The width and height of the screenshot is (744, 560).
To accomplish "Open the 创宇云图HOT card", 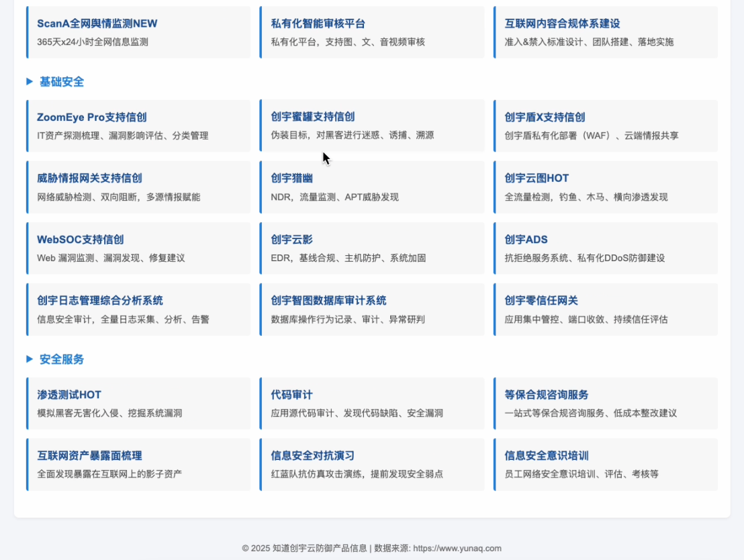I will (x=606, y=187).
